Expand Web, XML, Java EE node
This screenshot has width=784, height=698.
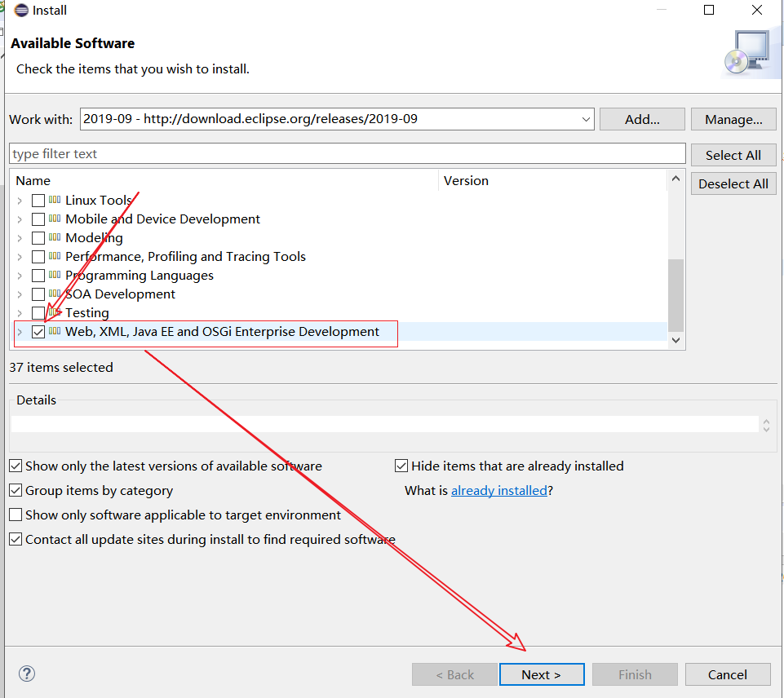20,332
